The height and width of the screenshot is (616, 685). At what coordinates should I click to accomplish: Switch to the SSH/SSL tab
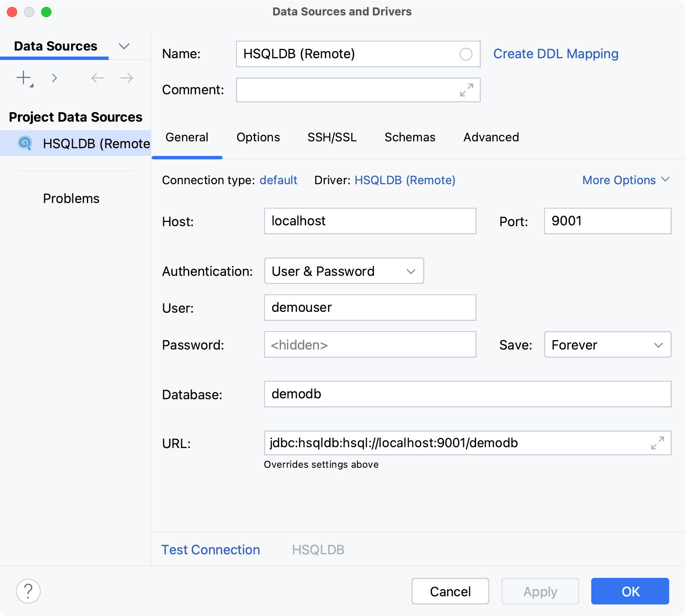[x=332, y=137]
